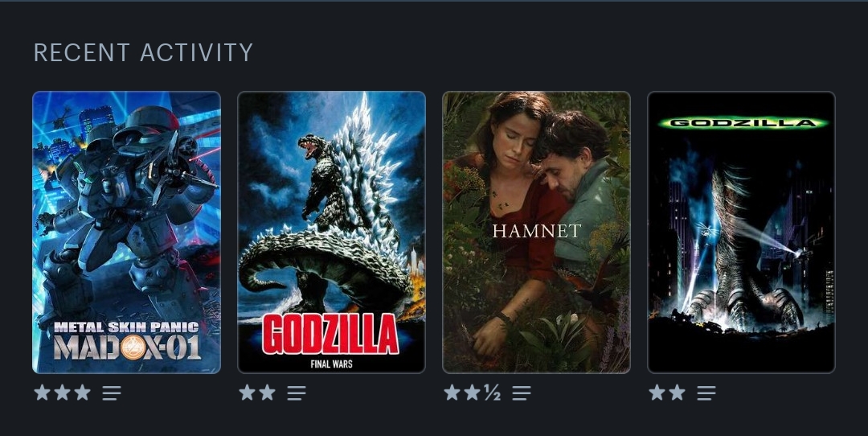This screenshot has height=436, width=868.
Task: Click the third star under MADOX-01
Action: click(83, 393)
